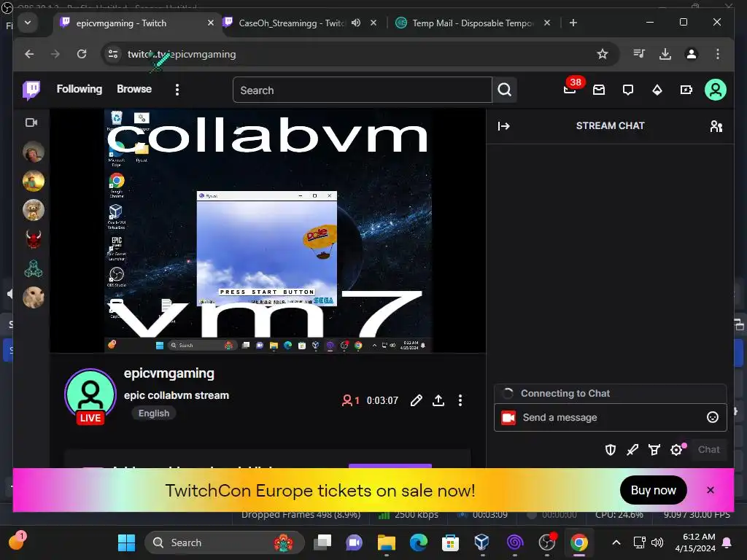
Task: Open the Bits diamond icon
Action: point(657,90)
